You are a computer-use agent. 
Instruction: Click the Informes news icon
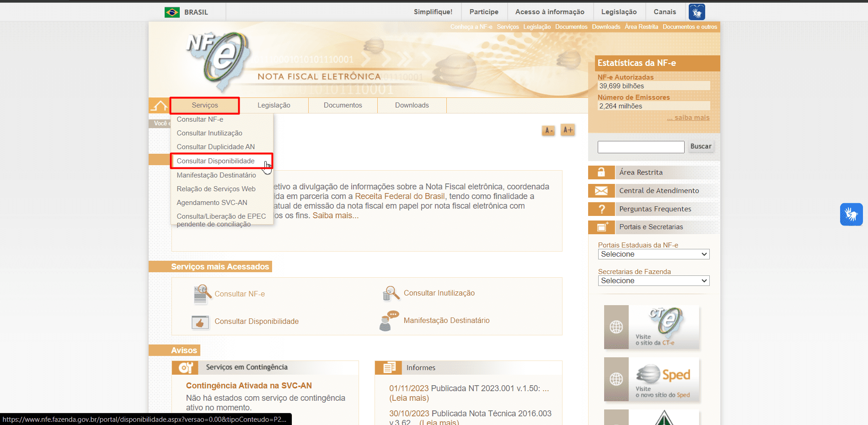(389, 368)
